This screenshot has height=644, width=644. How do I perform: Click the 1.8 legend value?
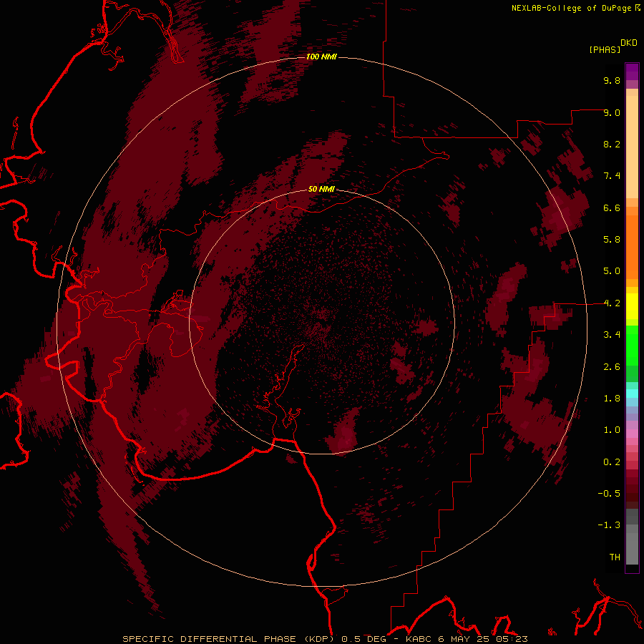612,399
